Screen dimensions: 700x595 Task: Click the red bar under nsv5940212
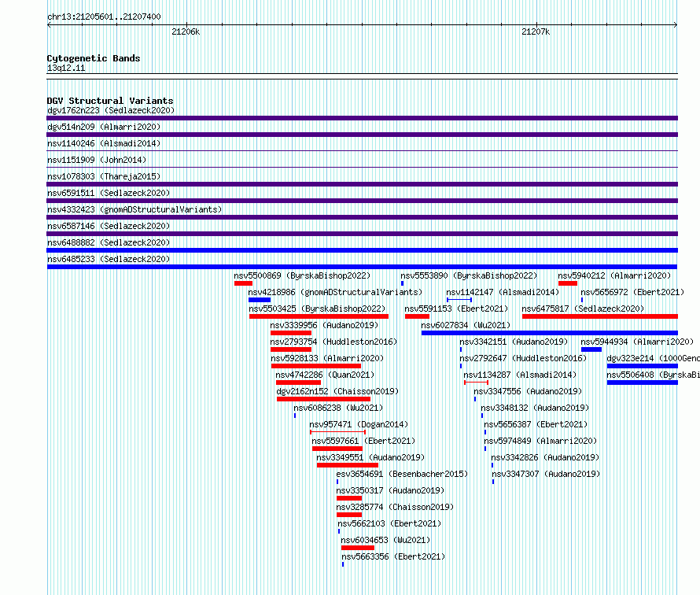(567, 283)
